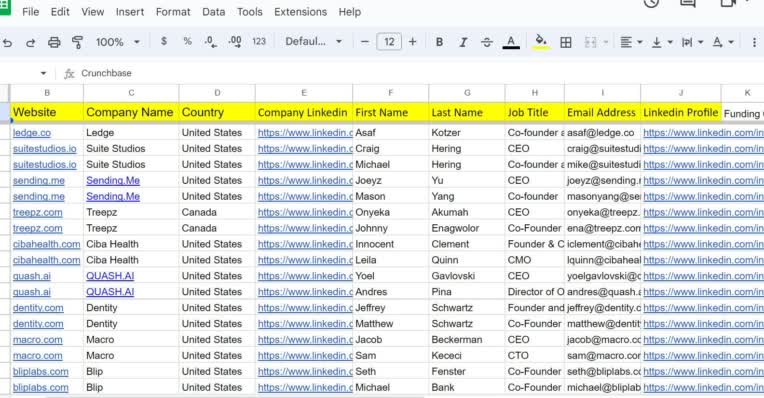Open the Format menu
The height and width of the screenshot is (398, 764).
(x=173, y=12)
